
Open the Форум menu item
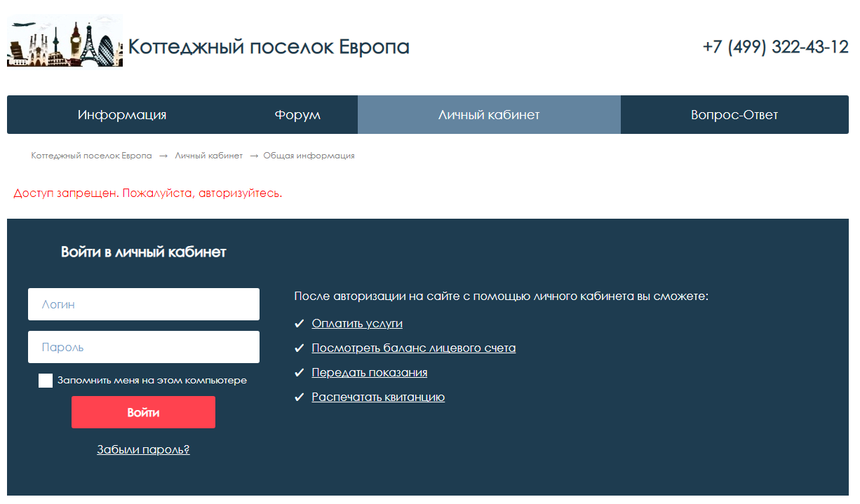[x=297, y=115]
